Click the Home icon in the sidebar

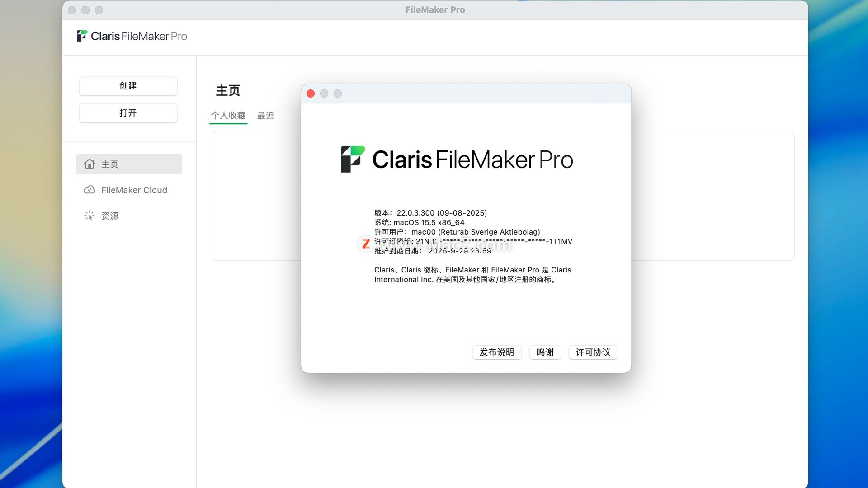tap(90, 164)
